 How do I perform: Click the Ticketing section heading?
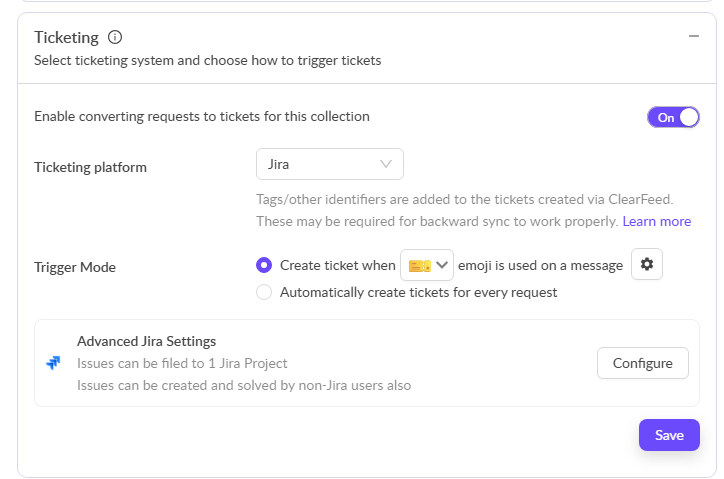(66, 38)
